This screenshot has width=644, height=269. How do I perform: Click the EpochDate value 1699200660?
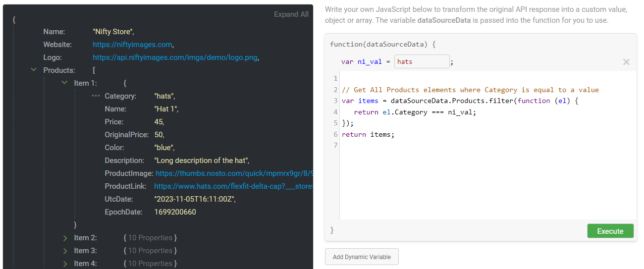(x=175, y=212)
